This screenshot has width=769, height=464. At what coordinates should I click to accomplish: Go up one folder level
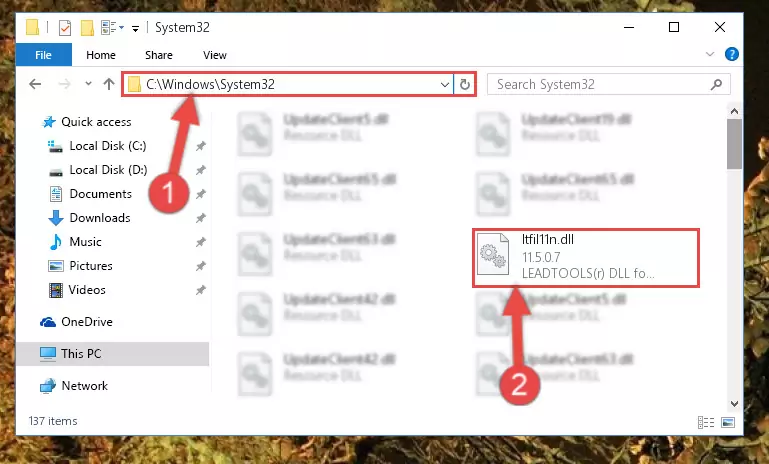(109, 84)
